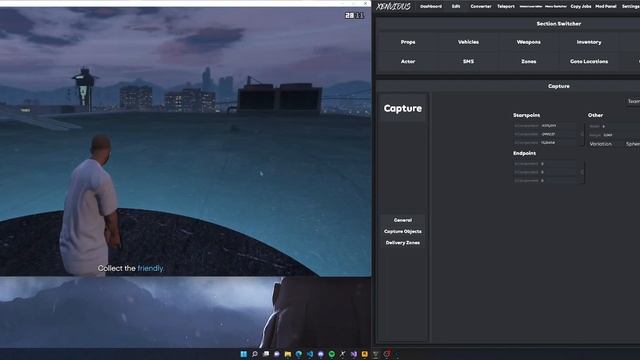Select the Delivery Zones tab
This screenshot has height=360, width=640.
pos(403,243)
